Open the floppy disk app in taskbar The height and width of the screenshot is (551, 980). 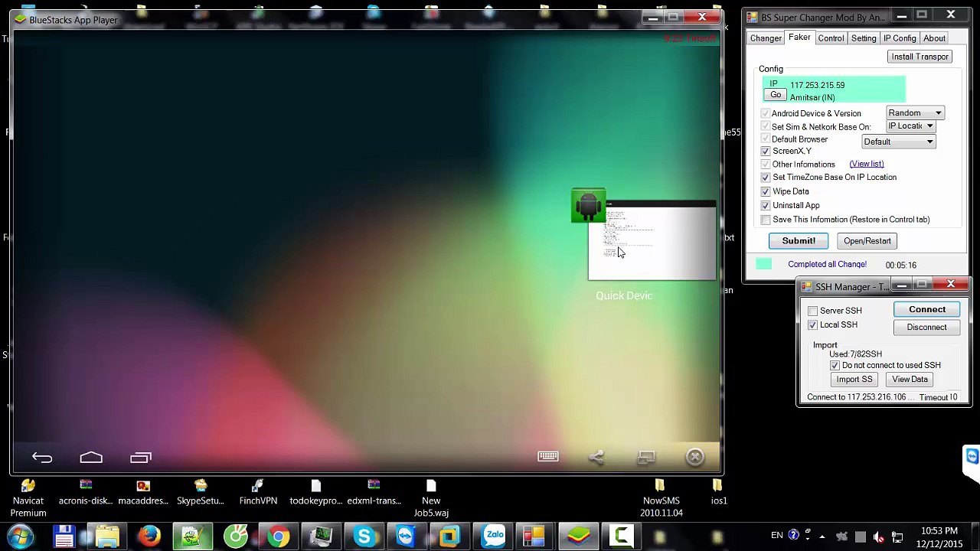pos(64,536)
